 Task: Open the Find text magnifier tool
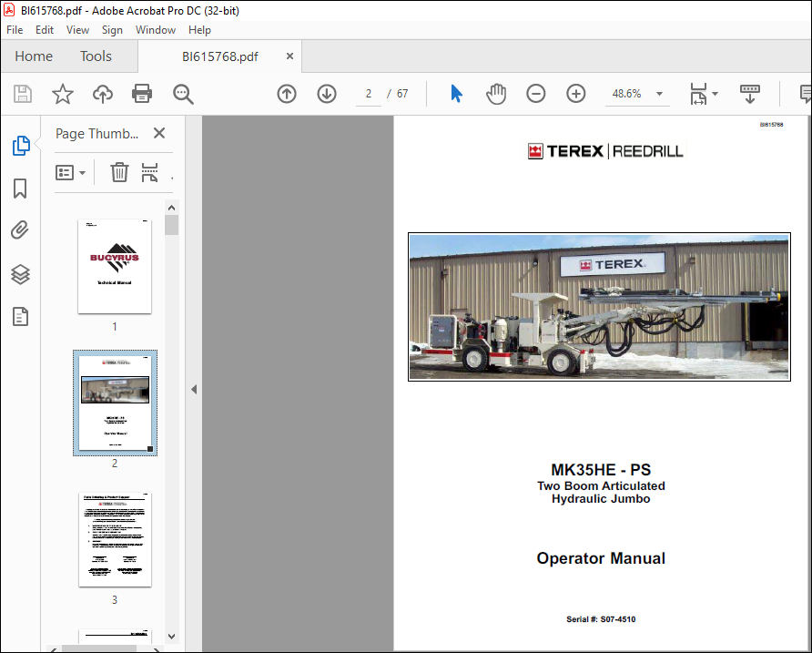click(x=183, y=95)
